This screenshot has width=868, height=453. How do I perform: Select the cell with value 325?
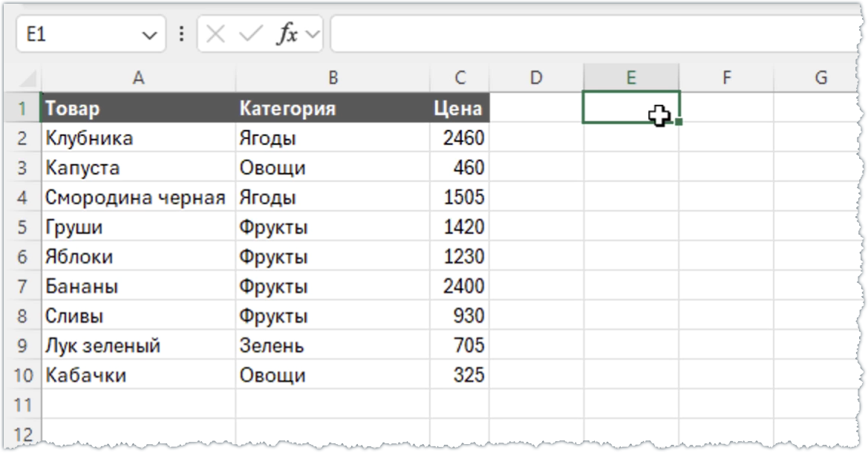pyautogui.click(x=468, y=375)
